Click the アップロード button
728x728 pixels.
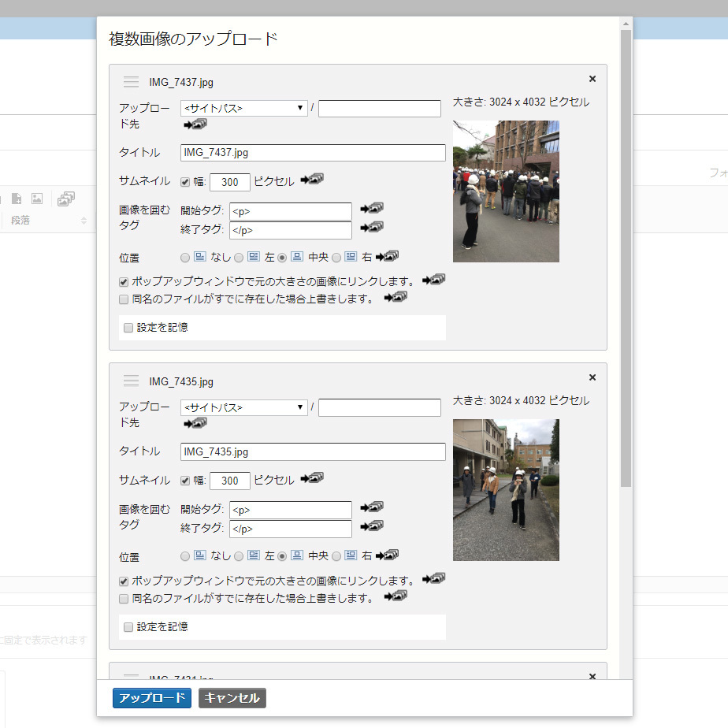coord(152,698)
